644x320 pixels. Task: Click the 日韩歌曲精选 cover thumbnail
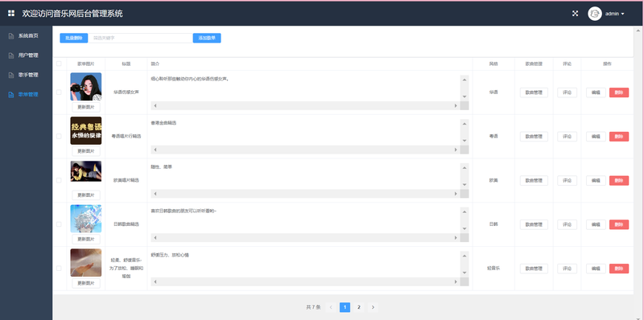(x=86, y=219)
